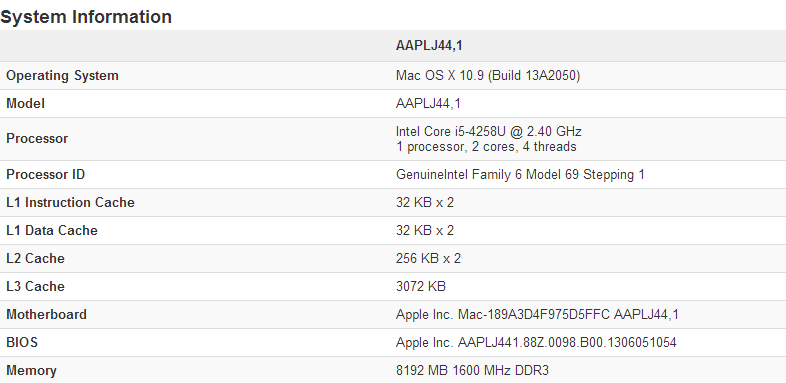Click L1 Instruction Cache label
Viewport: 786px width, 383px height.
tap(70, 203)
